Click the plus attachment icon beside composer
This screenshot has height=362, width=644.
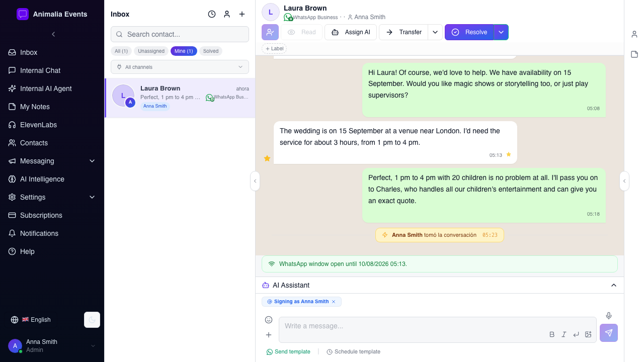[269, 335]
